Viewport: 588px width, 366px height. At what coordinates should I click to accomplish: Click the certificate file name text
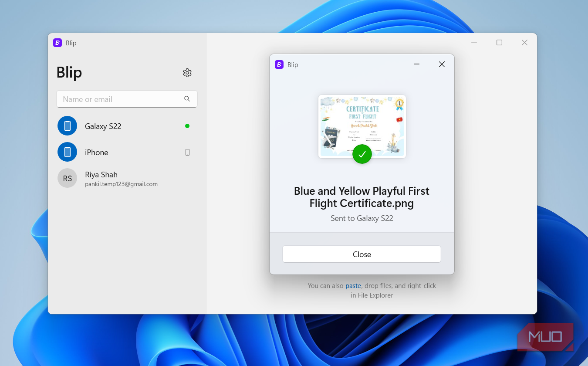click(362, 197)
